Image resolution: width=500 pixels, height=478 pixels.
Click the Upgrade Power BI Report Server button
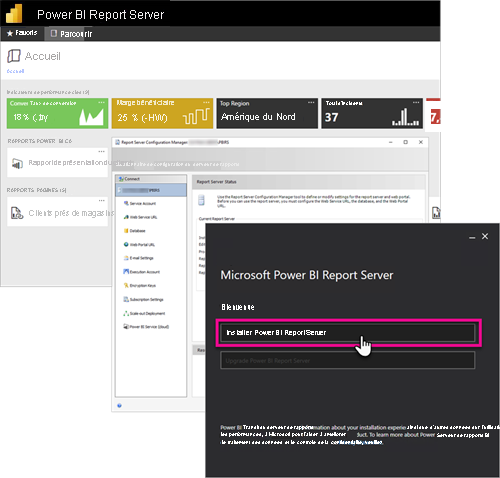pos(348,360)
